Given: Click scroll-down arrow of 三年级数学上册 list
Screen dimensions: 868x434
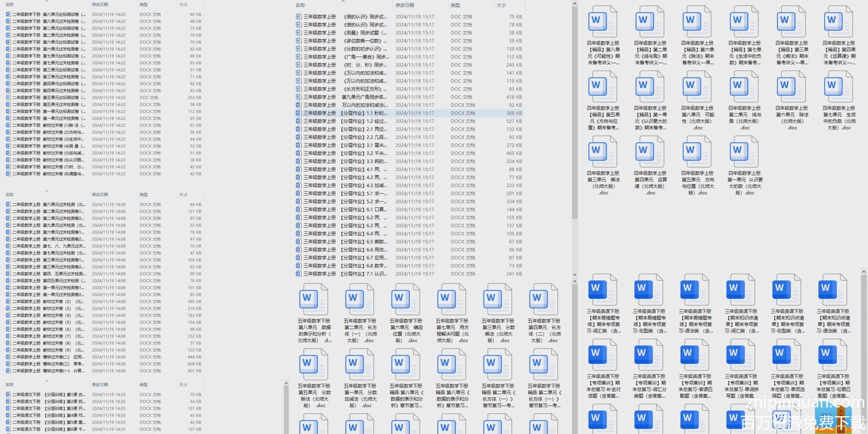Looking at the screenshot, I should (575, 275).
